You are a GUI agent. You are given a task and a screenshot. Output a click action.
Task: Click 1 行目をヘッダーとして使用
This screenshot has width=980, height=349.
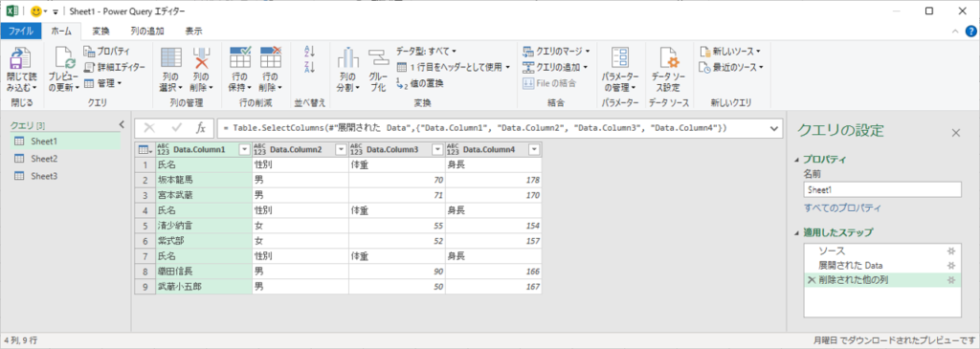[x=454, y=67]
